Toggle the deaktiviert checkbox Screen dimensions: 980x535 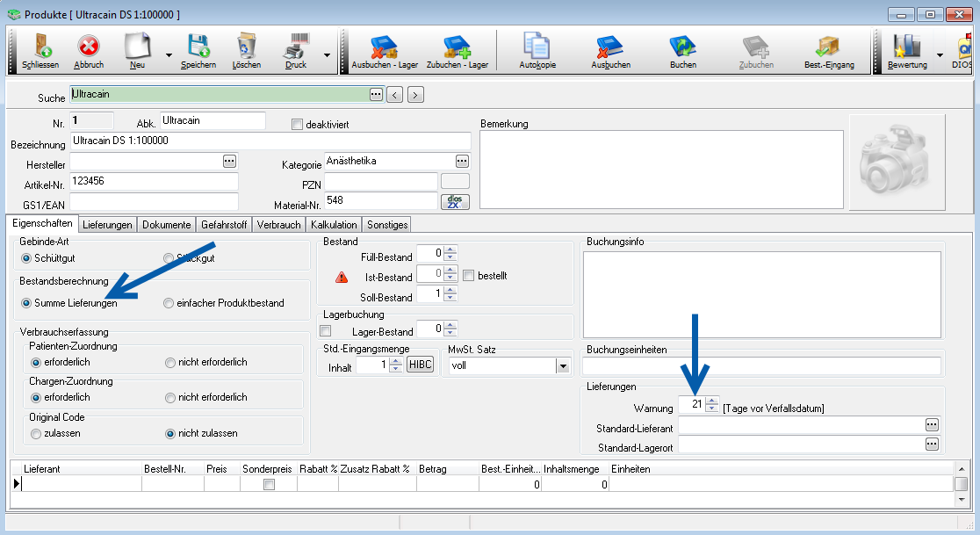tap(298, 125)
